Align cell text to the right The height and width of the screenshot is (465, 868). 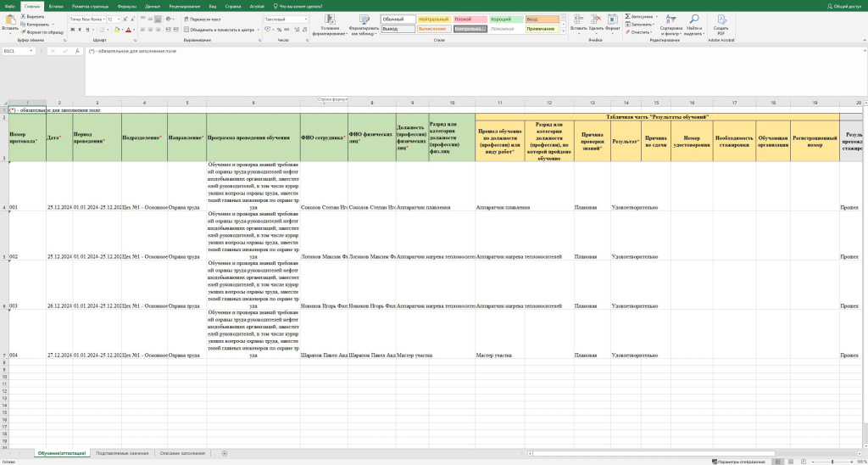click(158, 30)
